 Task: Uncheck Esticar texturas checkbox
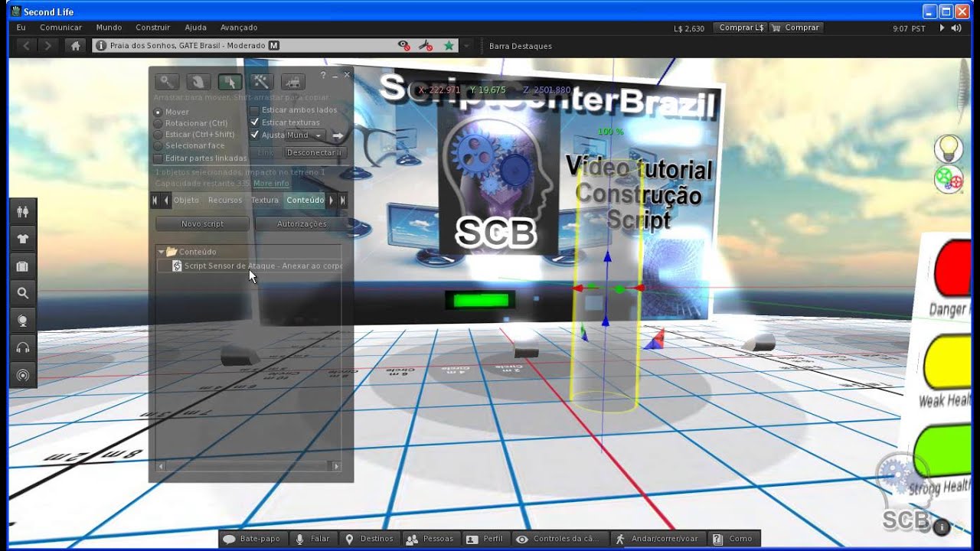(x=255, y=122)
